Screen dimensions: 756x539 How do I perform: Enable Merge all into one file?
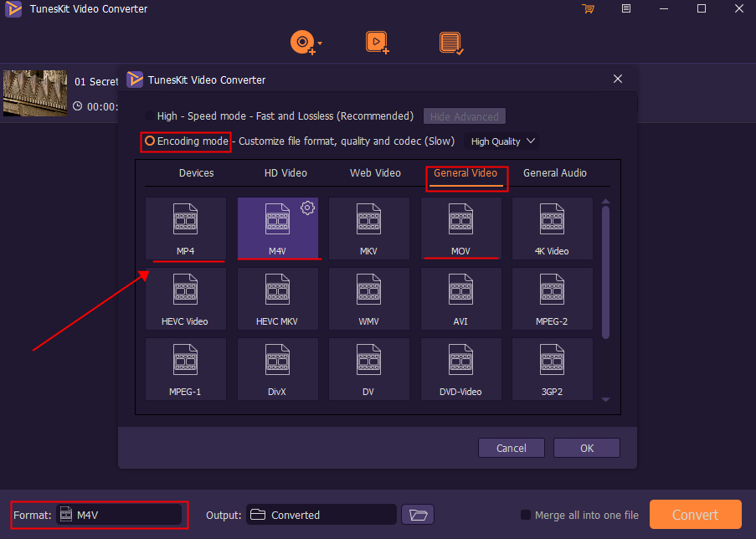[x=526, y=515]
